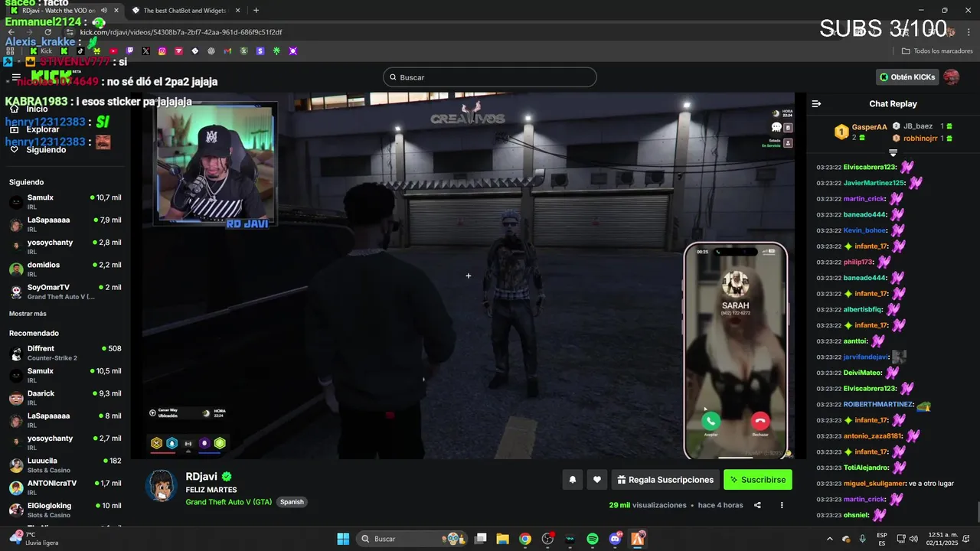Open Discord from the taskbar
This screenshot has height=551, width=980.
click(x=616, y=539)
